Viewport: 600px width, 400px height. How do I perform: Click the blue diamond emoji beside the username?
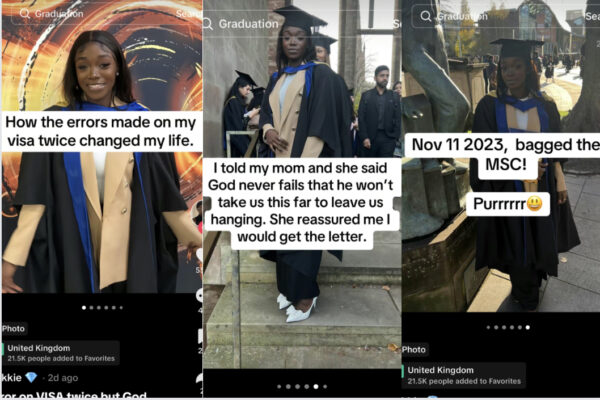point(31,378)
